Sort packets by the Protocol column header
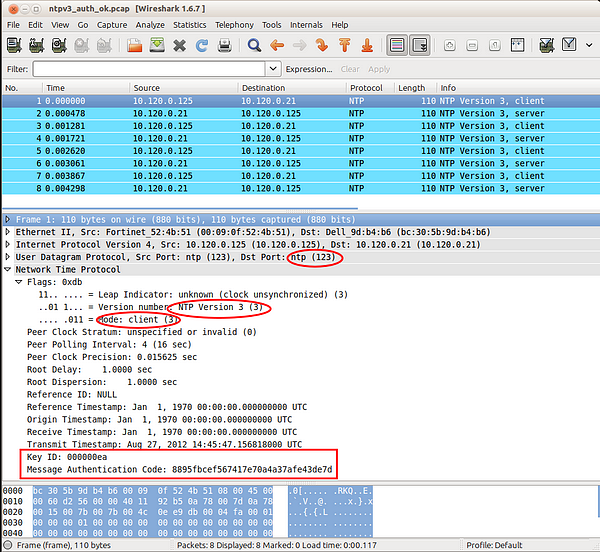This screenshot has height=552, width=600. coord(366,88)
